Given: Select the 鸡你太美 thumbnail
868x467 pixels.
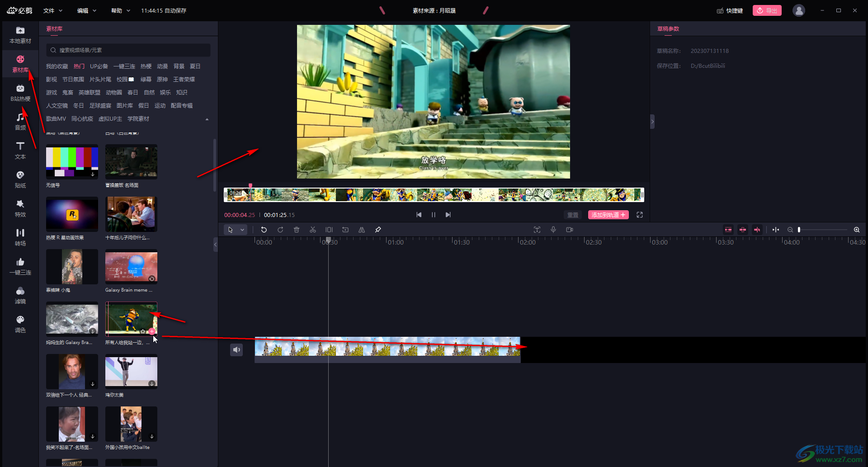Looking at the screenshot, I should click(x=131, y=372).
